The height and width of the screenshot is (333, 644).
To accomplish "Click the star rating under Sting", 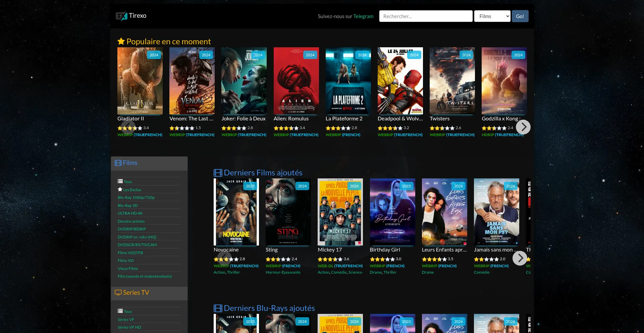I will click(278, 259).
